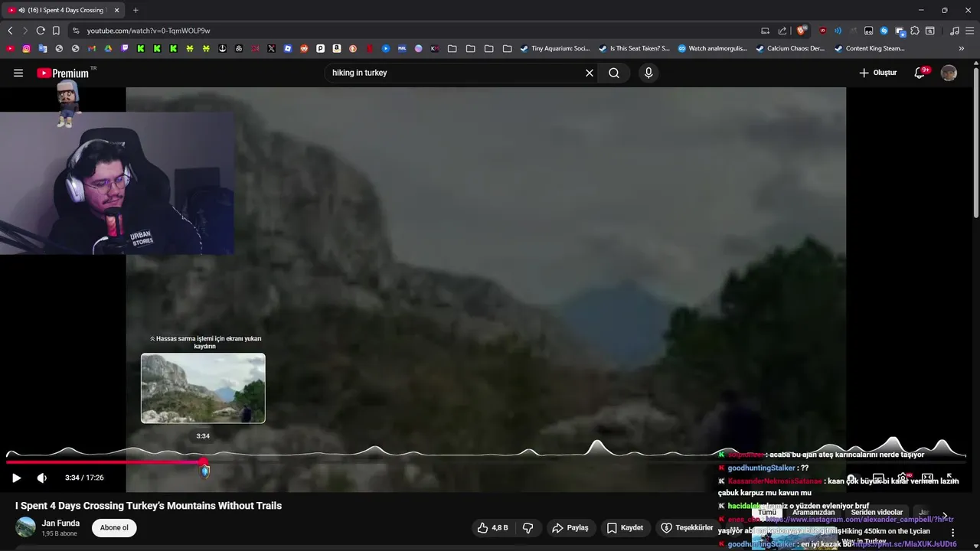Save video with Kaydet button
The image size is (980, 551).
625,528
